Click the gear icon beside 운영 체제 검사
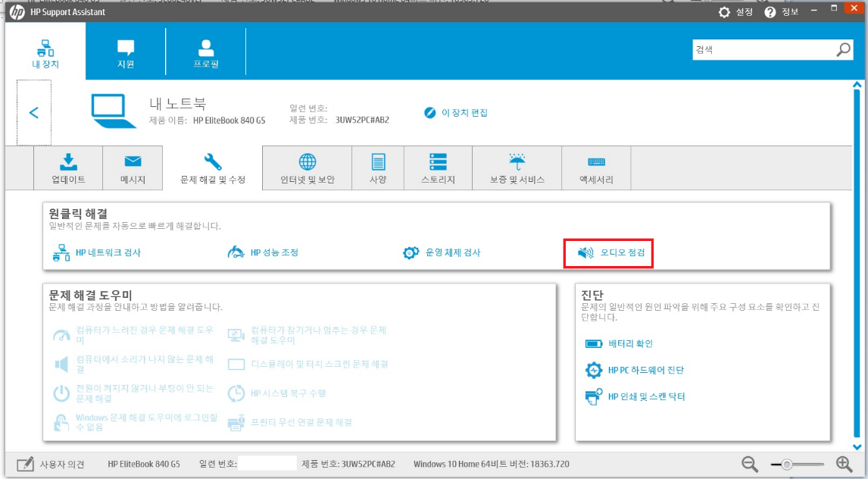The image size is (868, 479). pyautogui.click(x=411, y=253)
